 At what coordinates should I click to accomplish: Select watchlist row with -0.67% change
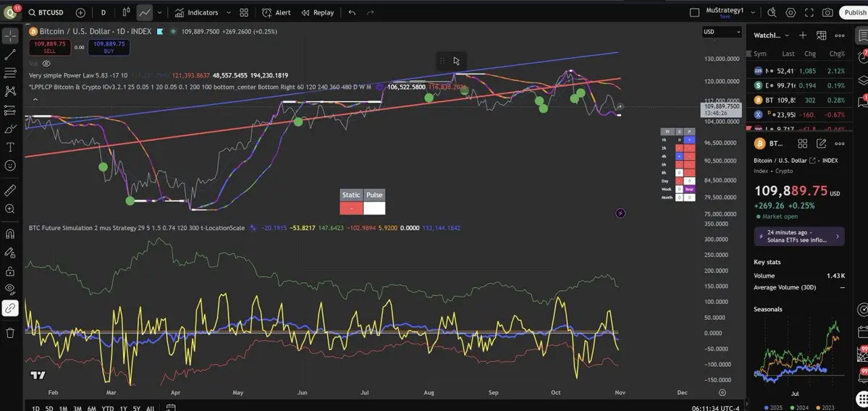(800, 114)
